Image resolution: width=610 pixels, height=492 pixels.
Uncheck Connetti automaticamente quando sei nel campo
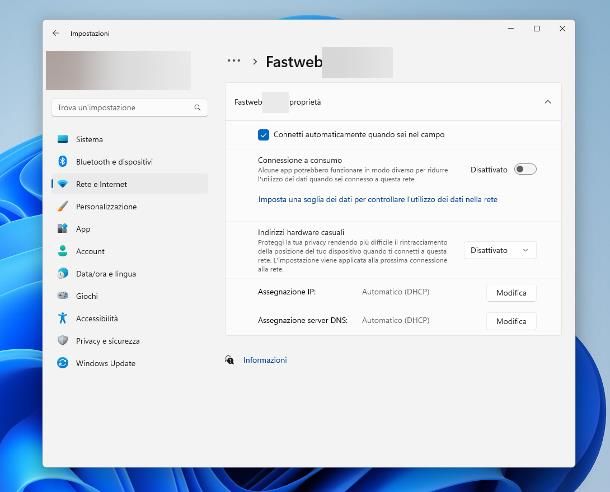point(263,135)
